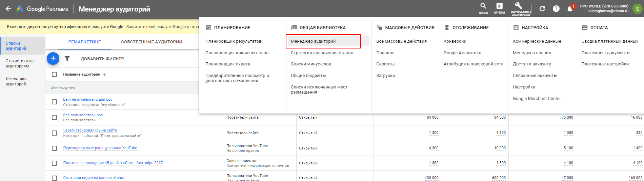Toggle the select-all checkbox in table header
Image resolution: width=644 pixels, height=181 pixels.
[54, 75]
